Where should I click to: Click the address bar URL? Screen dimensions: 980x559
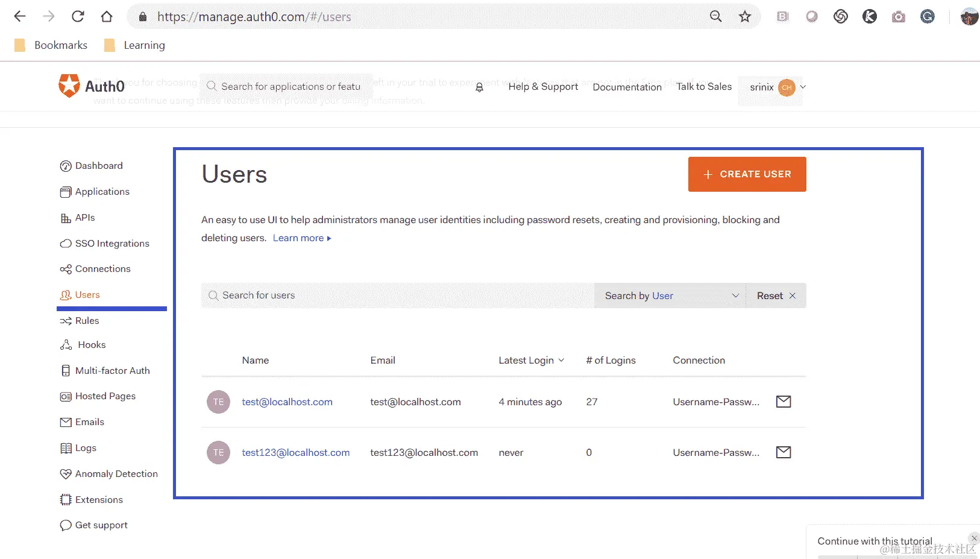[x=254, y=17]
